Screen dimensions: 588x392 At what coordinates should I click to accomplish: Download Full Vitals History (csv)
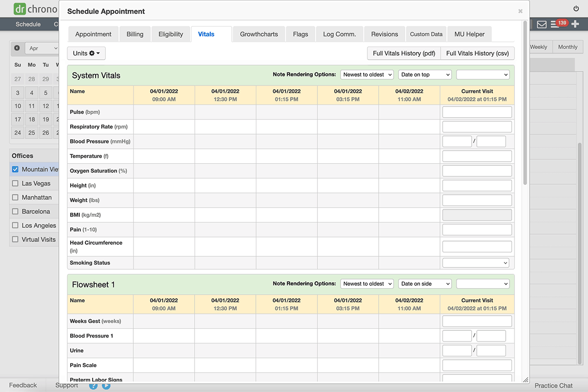477,53
